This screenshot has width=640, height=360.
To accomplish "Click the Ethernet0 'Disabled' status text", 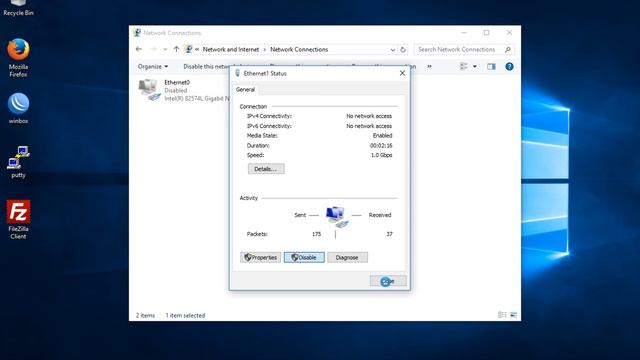I will [x=176, y=90].
